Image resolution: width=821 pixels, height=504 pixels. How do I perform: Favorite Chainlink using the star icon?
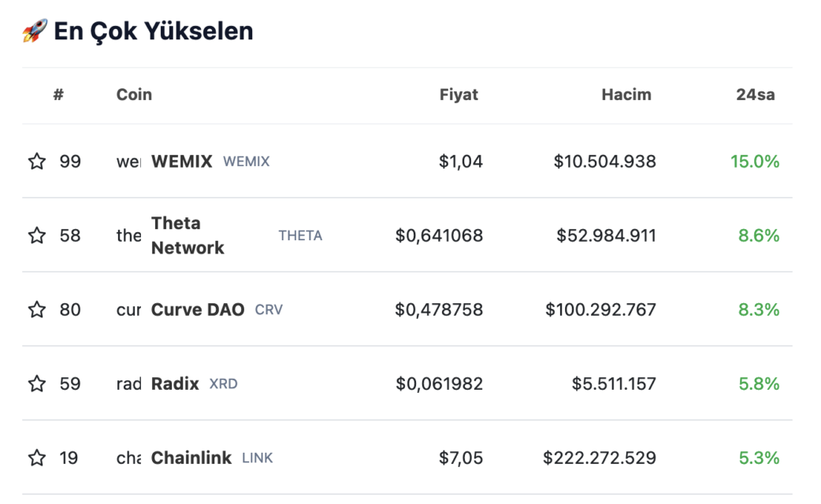point(37,458)
